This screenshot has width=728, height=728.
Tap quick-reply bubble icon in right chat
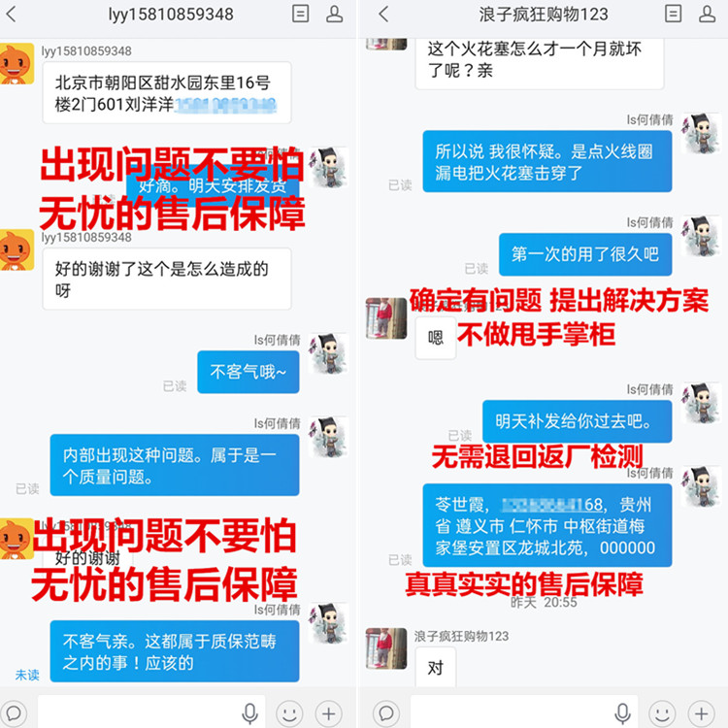385,713
